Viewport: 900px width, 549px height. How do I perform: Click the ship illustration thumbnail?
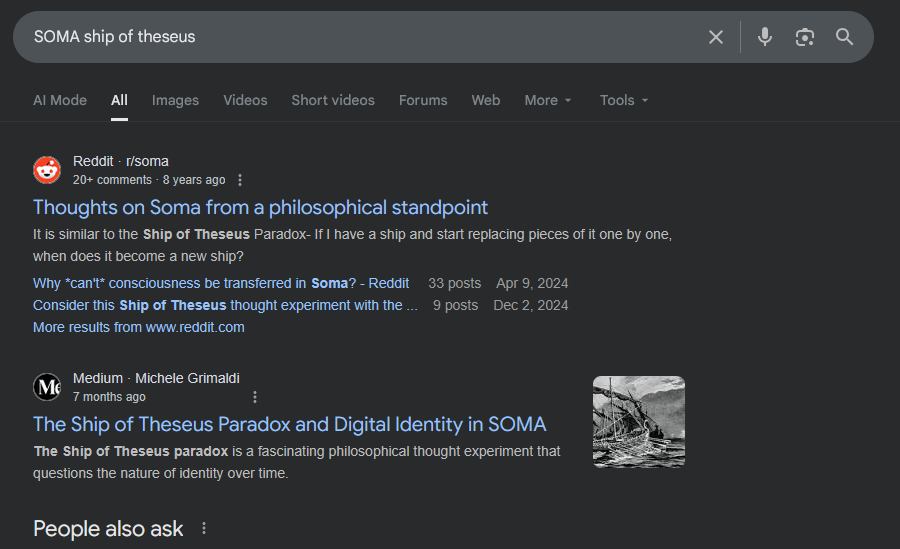coord(638,421)
